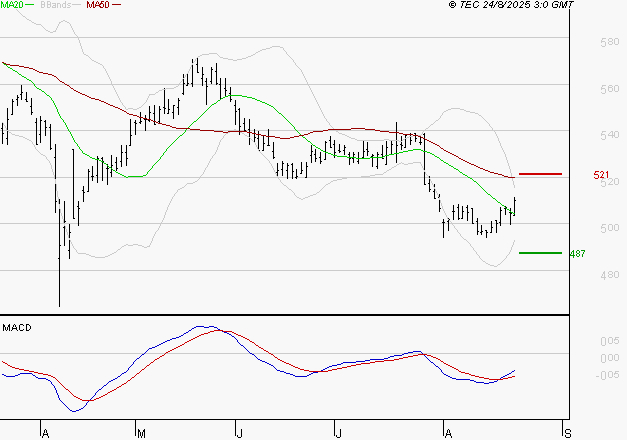Click the red 521 resistance value
Viewport: 627px width, 440px height.
[601, 175]
